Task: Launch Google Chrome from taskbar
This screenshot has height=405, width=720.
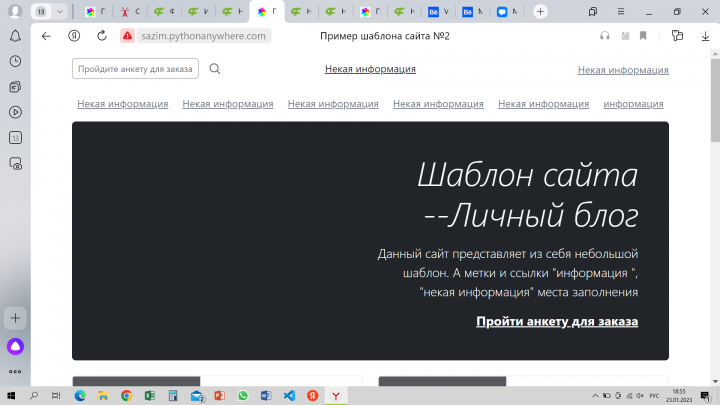Action: click(x=126, y=395)
